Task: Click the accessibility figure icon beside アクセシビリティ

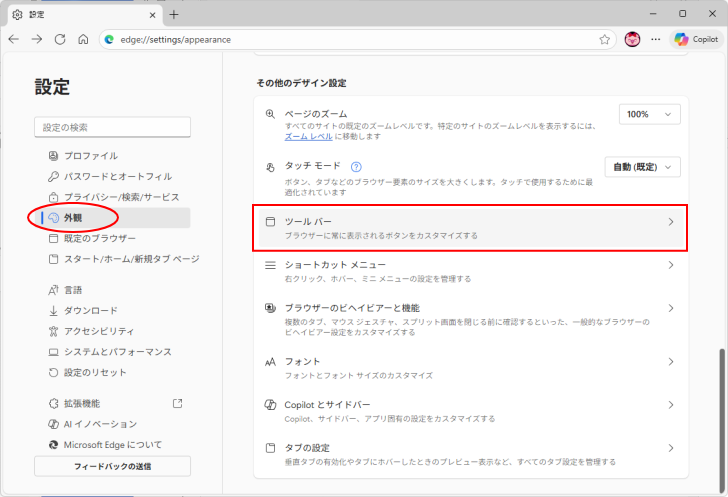Action: [53, 331]
